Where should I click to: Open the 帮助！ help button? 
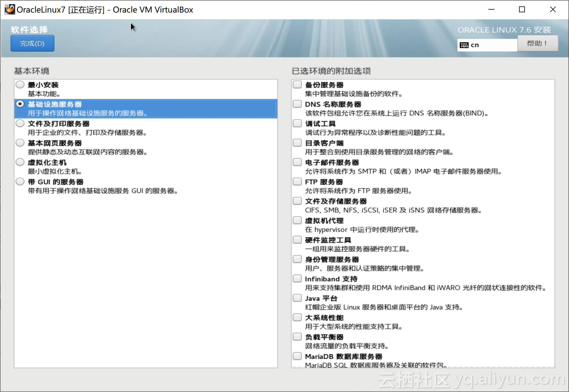pos(537,43)
